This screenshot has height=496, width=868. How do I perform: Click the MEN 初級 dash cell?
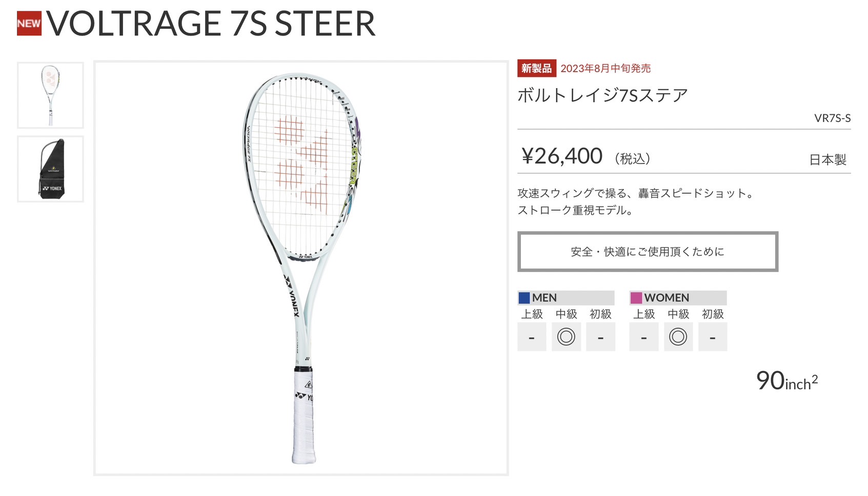(600, 337)
